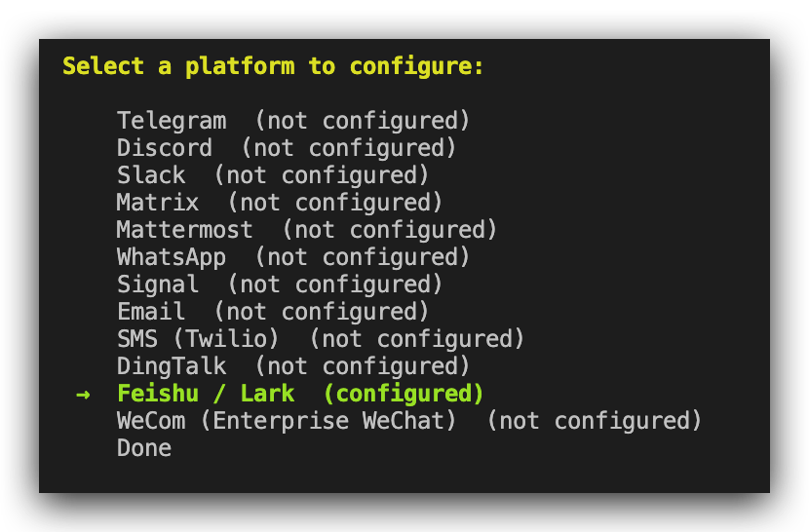Screen dimensions: 809x532
Task: Select the Signal platform entry
Action: (x=158, y=285)
